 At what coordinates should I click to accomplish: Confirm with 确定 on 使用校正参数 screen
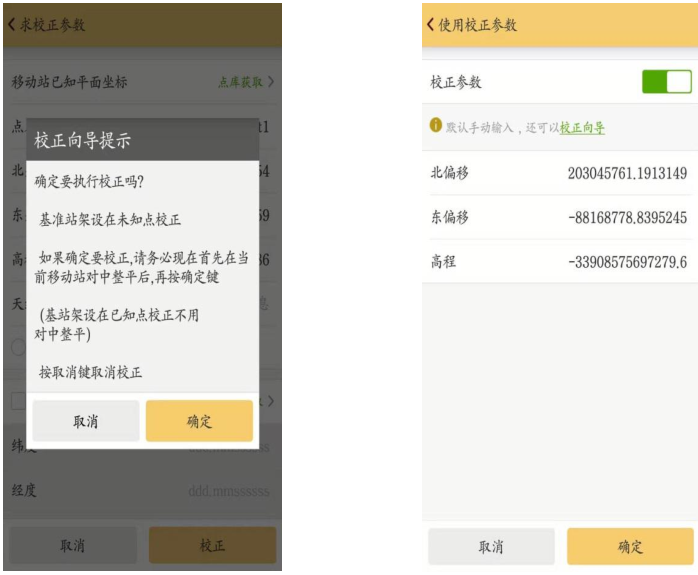[630, 547]
